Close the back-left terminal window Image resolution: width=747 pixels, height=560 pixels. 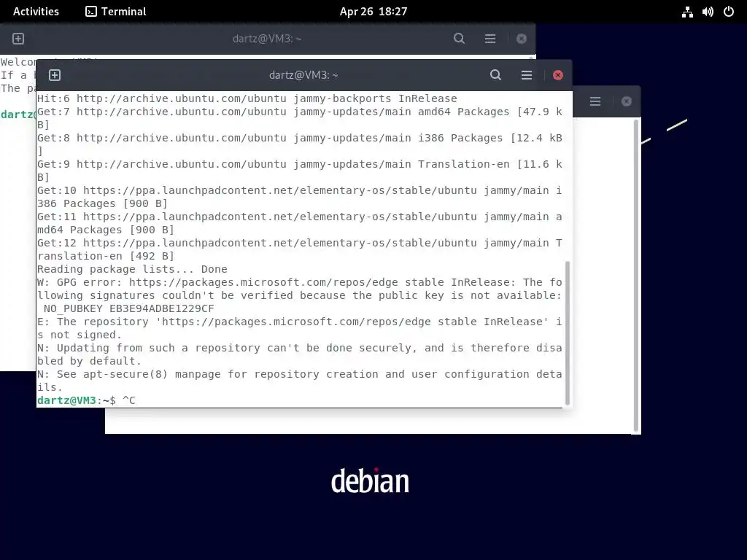coord(522,39)
